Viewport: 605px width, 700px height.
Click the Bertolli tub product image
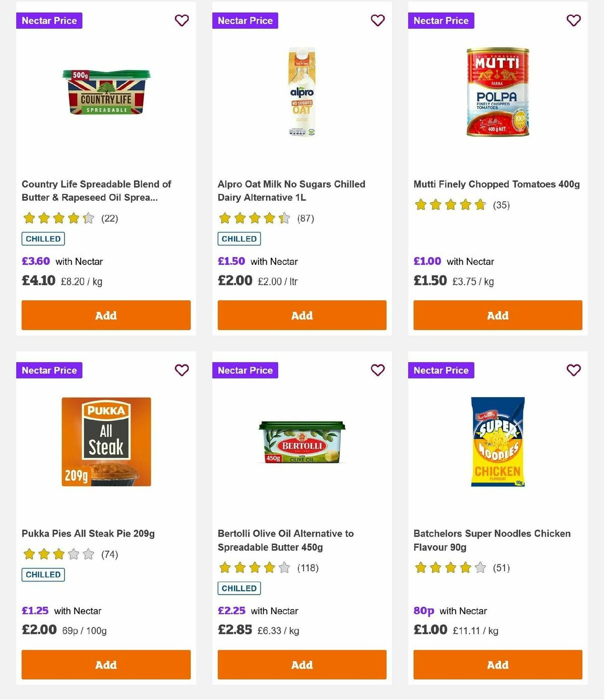(x=301, y=442)
